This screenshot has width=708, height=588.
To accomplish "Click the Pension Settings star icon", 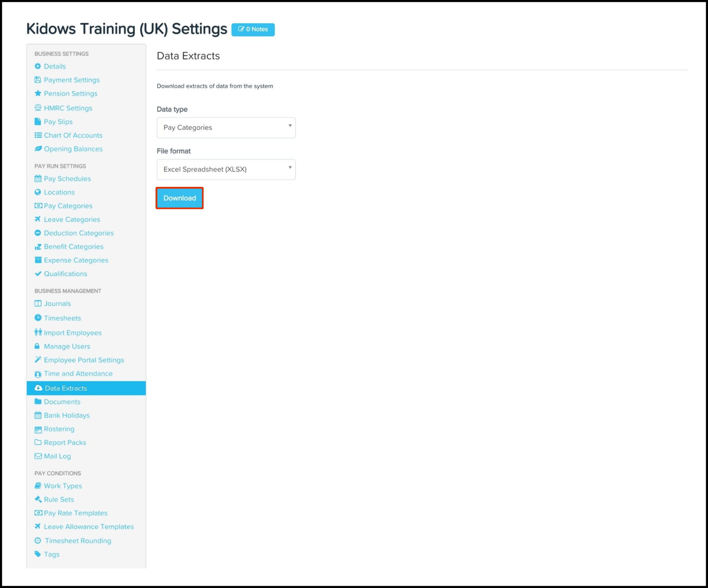I will (38, 93).
